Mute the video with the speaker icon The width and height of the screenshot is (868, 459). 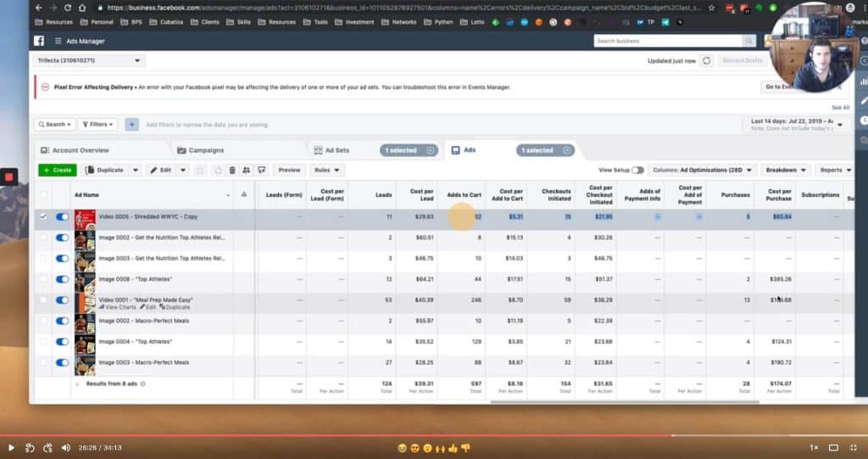(66, 447)
